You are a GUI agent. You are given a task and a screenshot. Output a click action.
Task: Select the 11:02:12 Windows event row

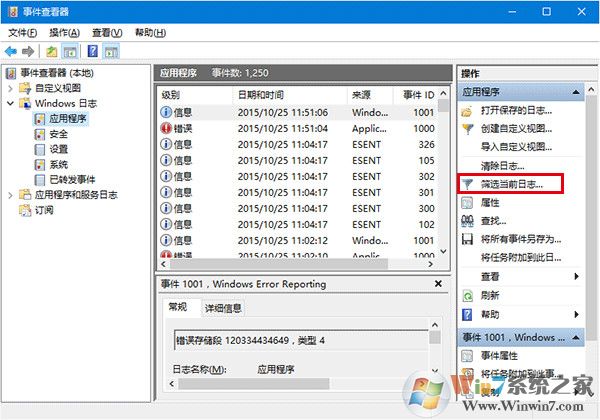(x=298, y=241)
